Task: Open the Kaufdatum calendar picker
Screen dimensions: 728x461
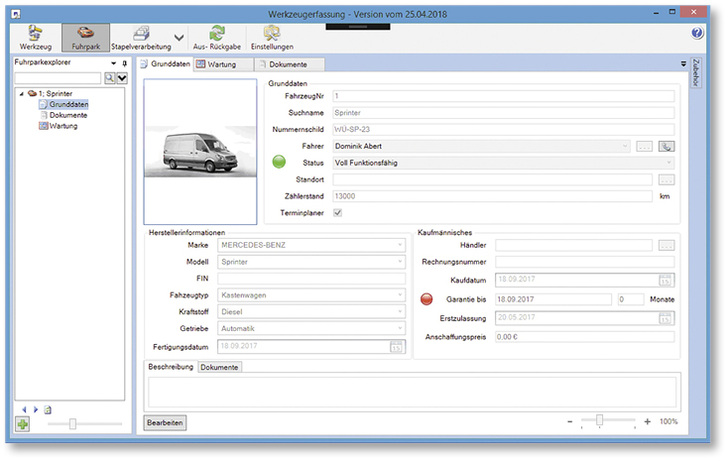Action: point(667,280)
